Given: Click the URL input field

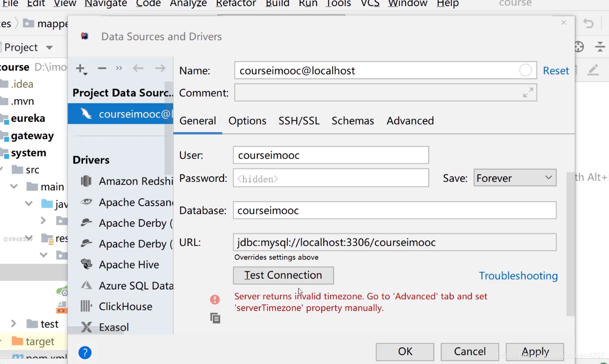Looking at the screenshot, I should click(395, 243).
